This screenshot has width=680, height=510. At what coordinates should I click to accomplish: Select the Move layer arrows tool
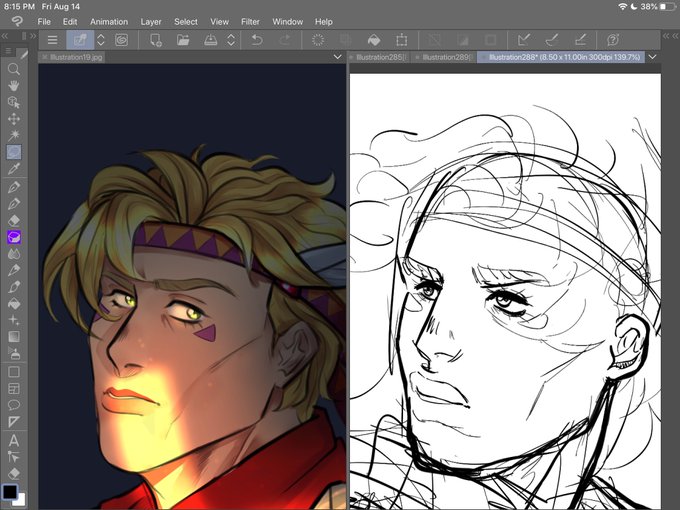pyautogui.click(x=14, y=119)
